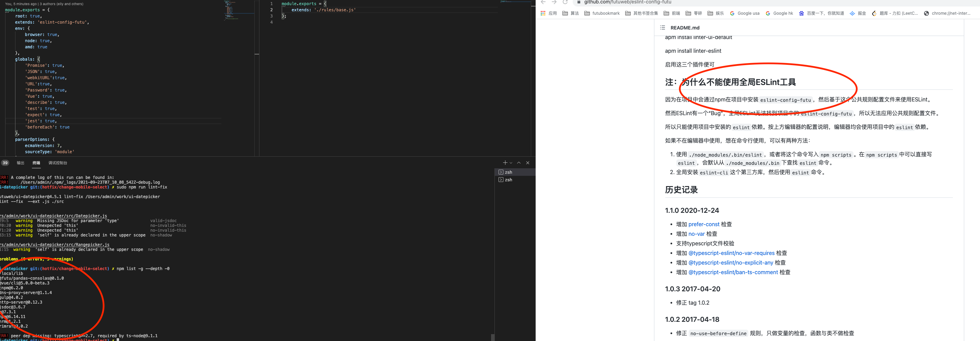
Task: Click the 'npm list -g --depth -0' command text
Action: pos(143,269)
